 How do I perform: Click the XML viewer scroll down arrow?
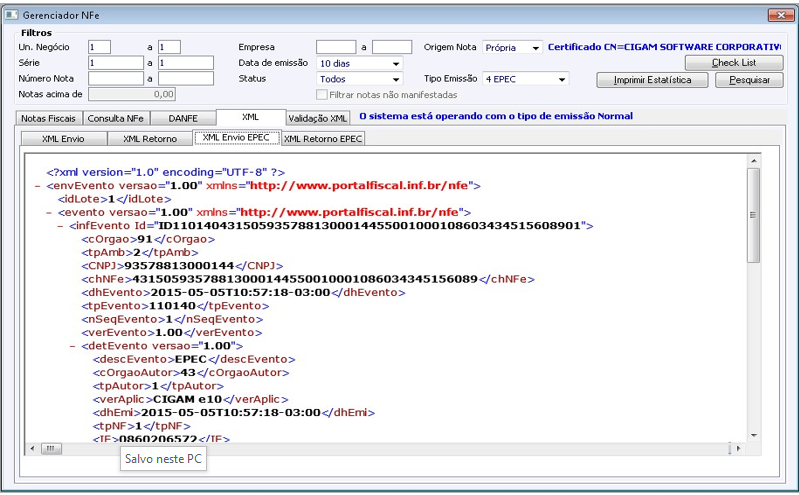pyautogui.click(x=754, y=436)
